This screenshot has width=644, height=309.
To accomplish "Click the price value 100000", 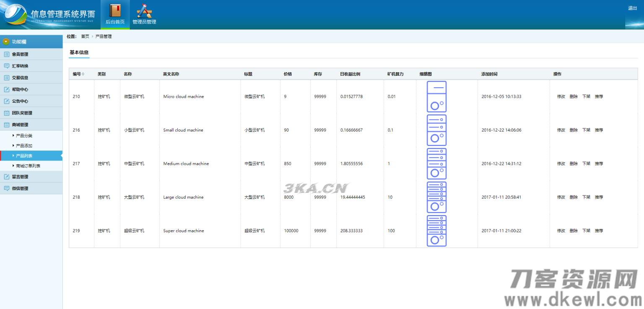I will click(x=291, y=231).
